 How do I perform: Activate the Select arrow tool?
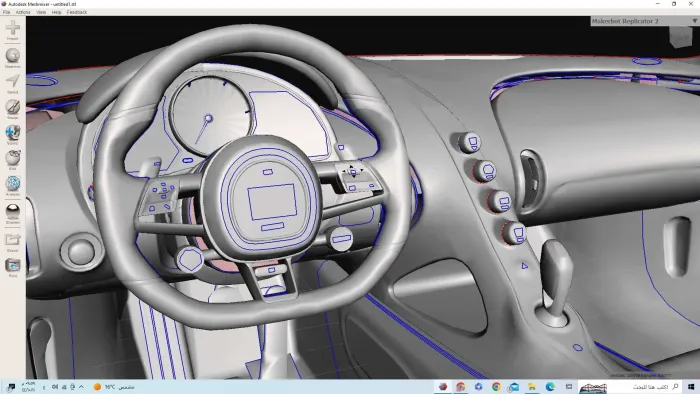tap(12, 83)
